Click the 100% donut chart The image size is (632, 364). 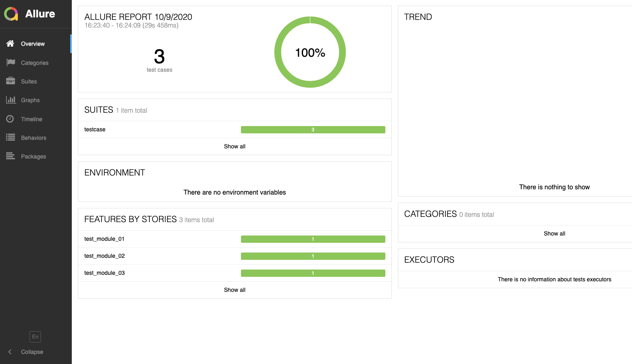pos(310,52)
